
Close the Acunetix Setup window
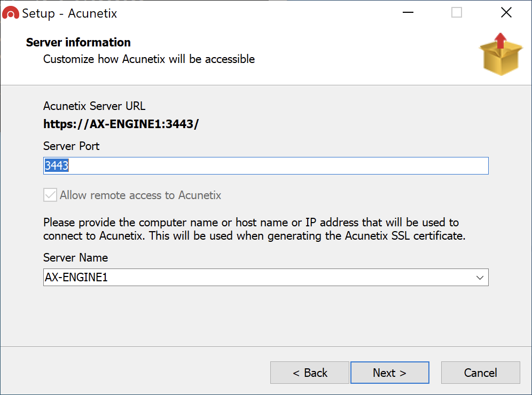pyautogui.click(x=506, y=13)
